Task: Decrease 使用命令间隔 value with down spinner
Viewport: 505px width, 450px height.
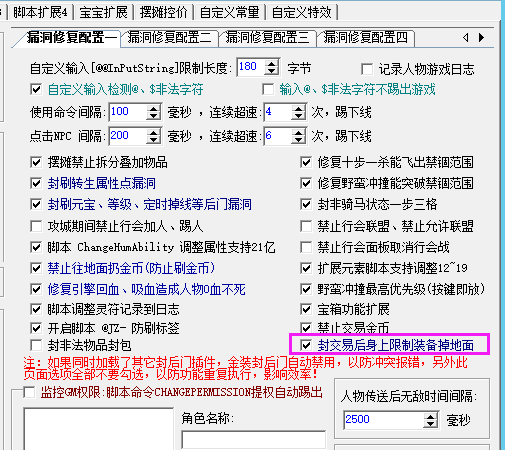Action: (x=153, y=116)
